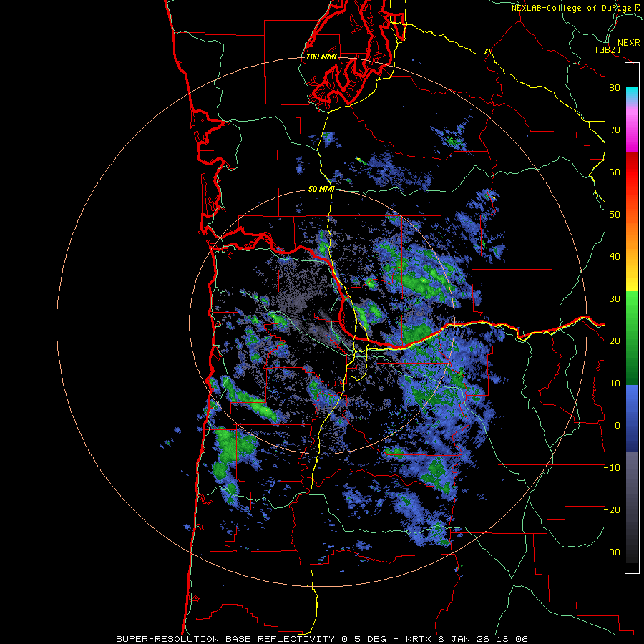Select the 40 value on the dBZ scale
Image resolution: width=644 pixels, height=644 pixels.
click(615, 257)
